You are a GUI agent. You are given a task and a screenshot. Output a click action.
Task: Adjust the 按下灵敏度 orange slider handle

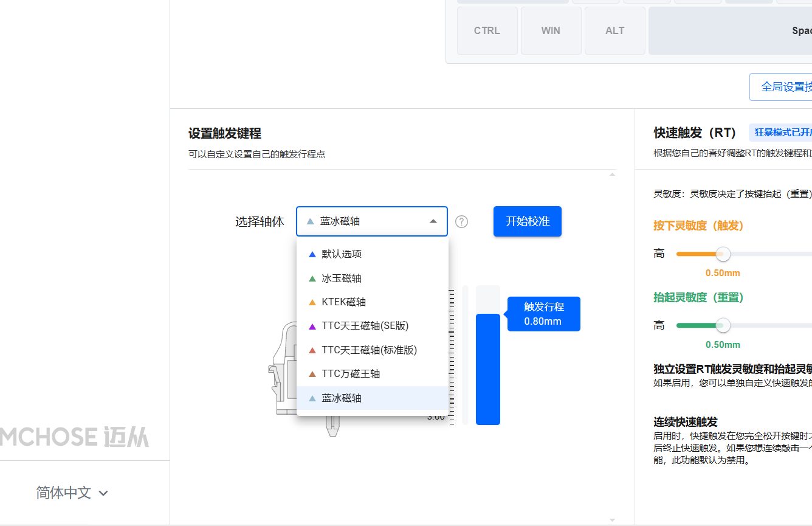[x=723, y=254]
